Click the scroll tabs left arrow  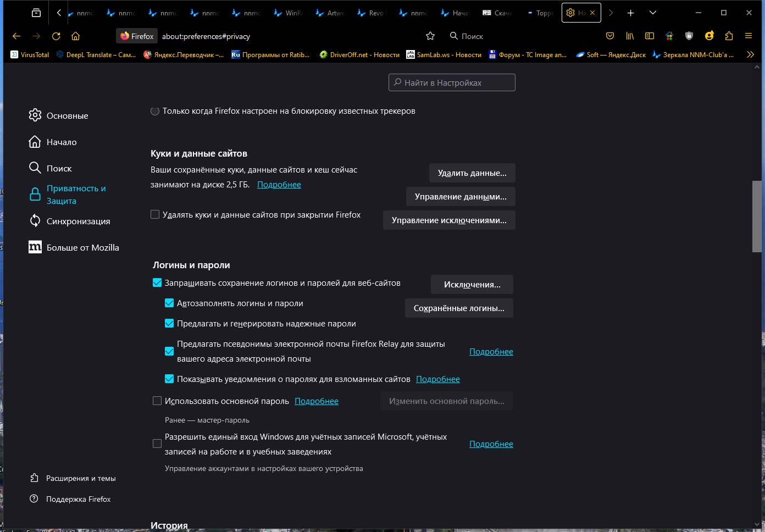(59, 13)
